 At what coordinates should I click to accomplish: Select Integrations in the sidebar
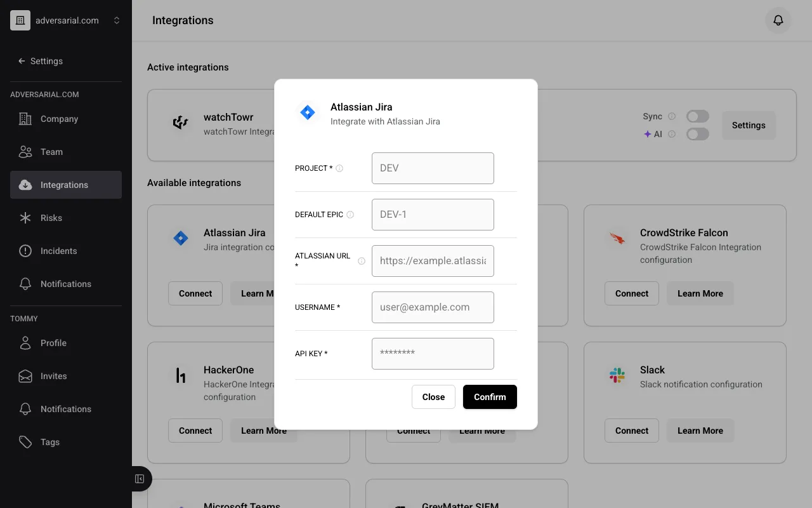point(66,185)
